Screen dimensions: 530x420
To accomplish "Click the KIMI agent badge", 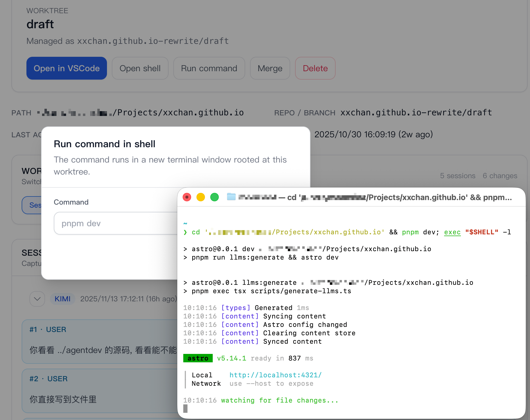I will 62,299.
